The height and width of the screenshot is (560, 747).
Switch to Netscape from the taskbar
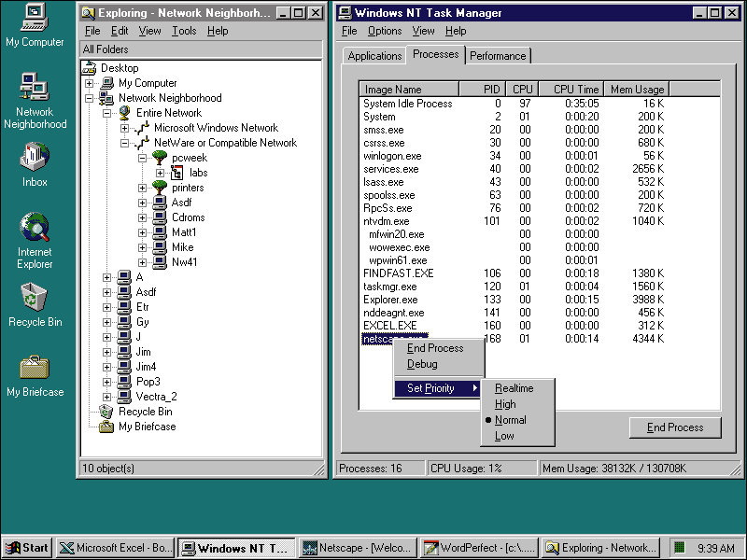359,548
